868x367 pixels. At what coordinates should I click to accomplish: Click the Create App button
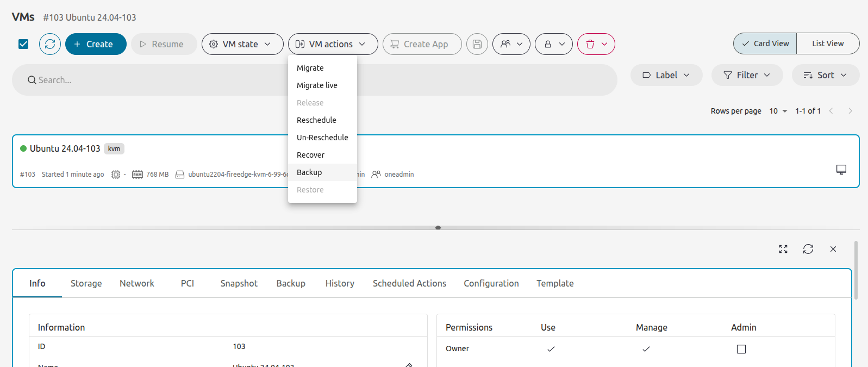coord(422,44)
